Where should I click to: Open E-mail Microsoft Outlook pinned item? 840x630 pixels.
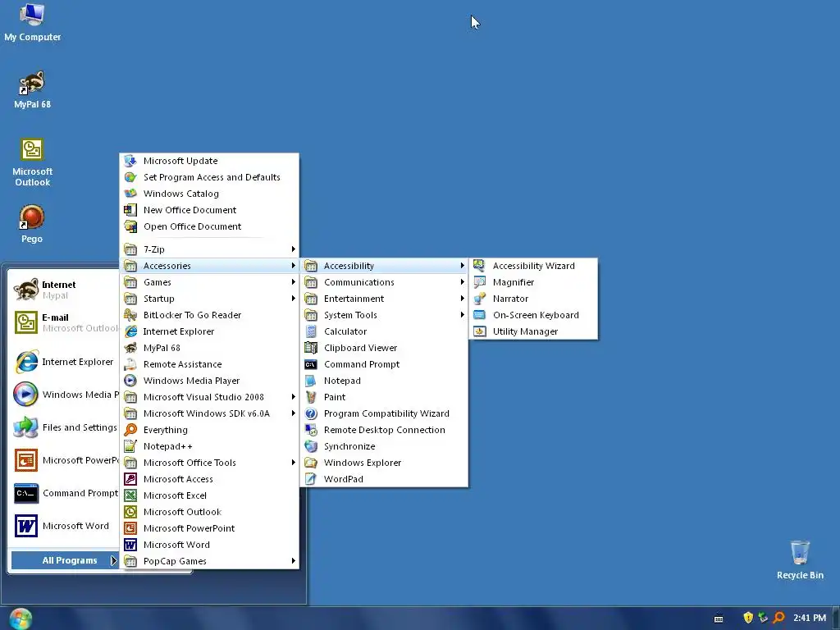65,322
